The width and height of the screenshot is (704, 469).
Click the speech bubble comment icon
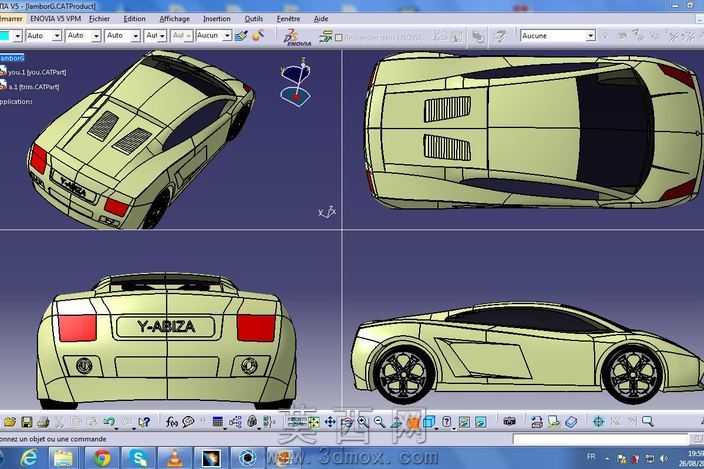click(x=188, y=421)
